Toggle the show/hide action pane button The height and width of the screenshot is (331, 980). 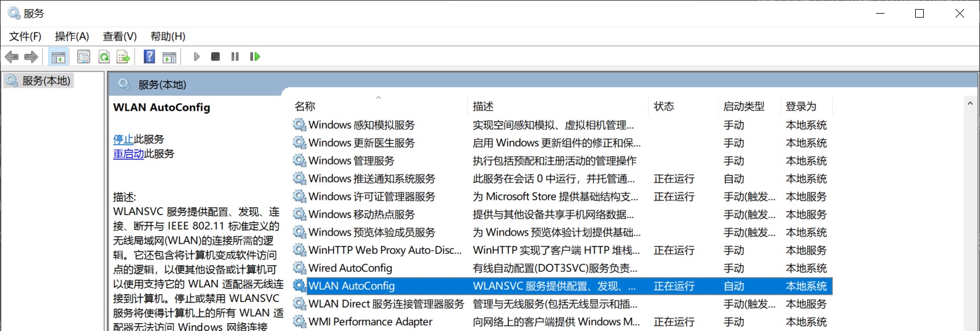[x=169, y=57]
